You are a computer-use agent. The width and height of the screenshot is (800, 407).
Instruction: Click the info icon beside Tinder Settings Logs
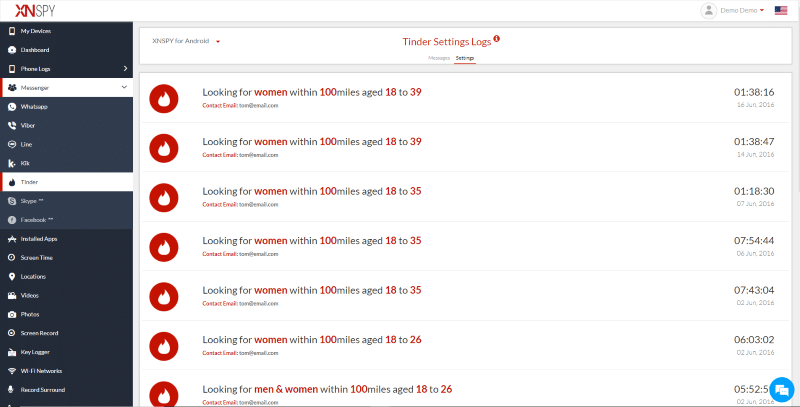(x=496, y=39)
